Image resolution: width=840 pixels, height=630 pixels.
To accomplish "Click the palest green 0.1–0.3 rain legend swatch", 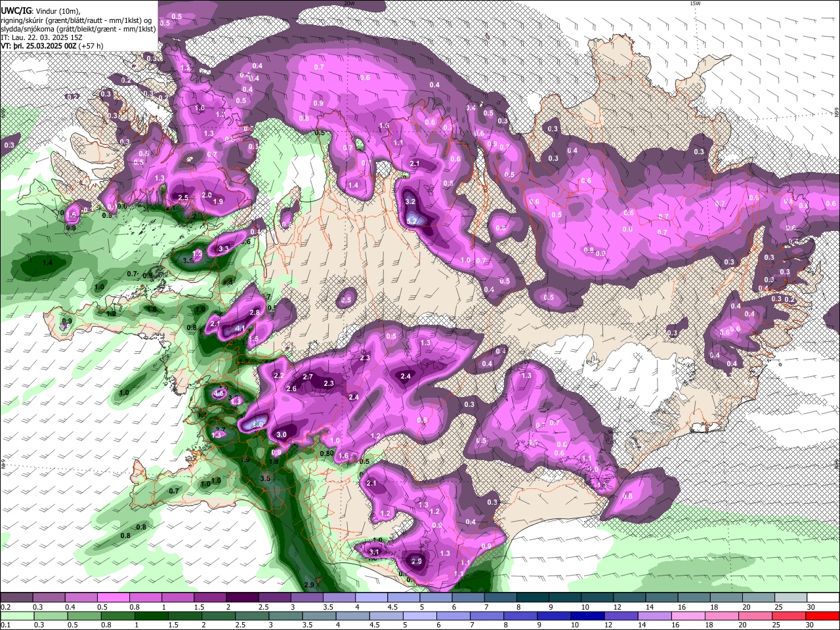I will pyautogui.click(x=16, y=616).
